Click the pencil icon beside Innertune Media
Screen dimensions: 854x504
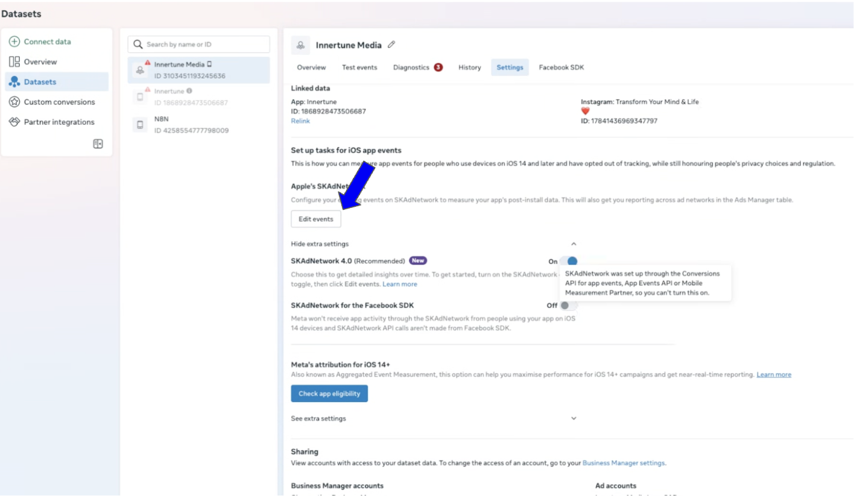[x=391, y=45]
